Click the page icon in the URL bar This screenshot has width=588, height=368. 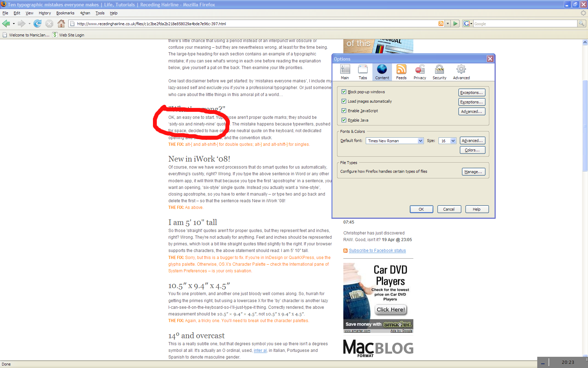72,24
